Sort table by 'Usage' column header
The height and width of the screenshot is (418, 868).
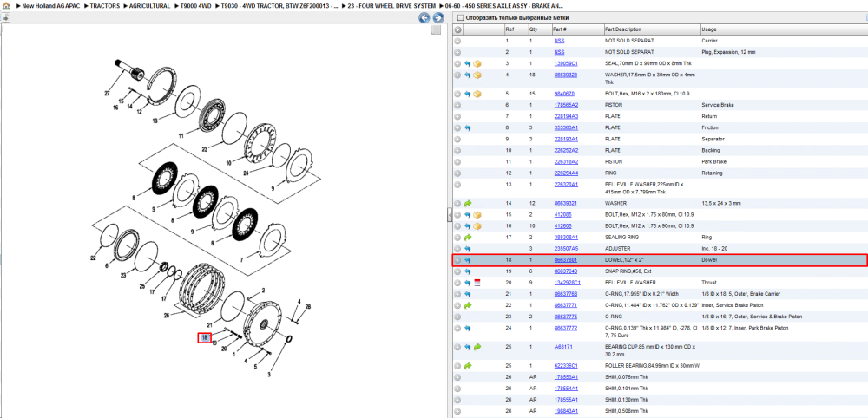783,29
